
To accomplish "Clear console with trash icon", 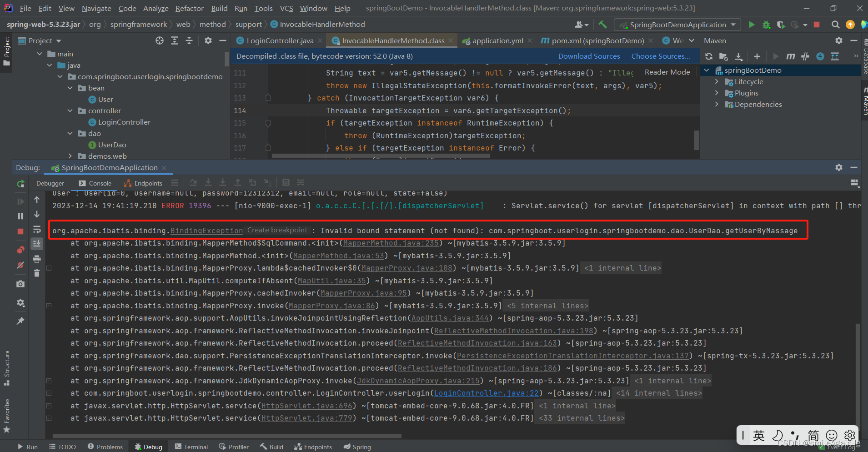I will point(37,273).
